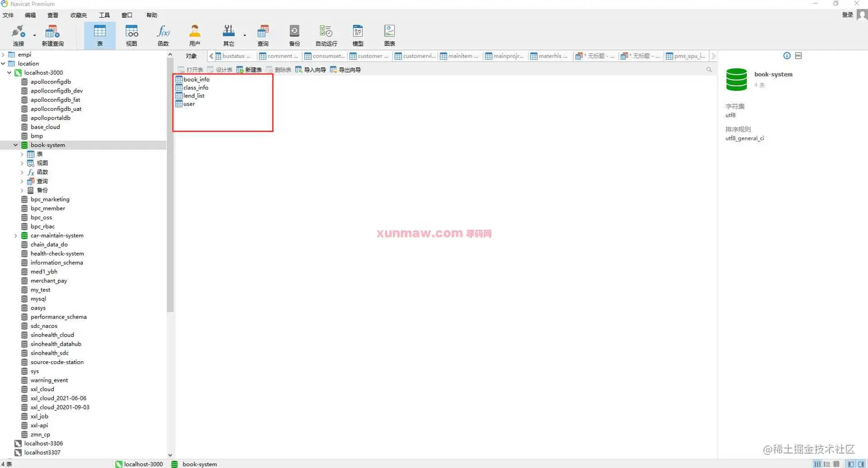Expand the 函数 node under book-system

coord(22,172)
